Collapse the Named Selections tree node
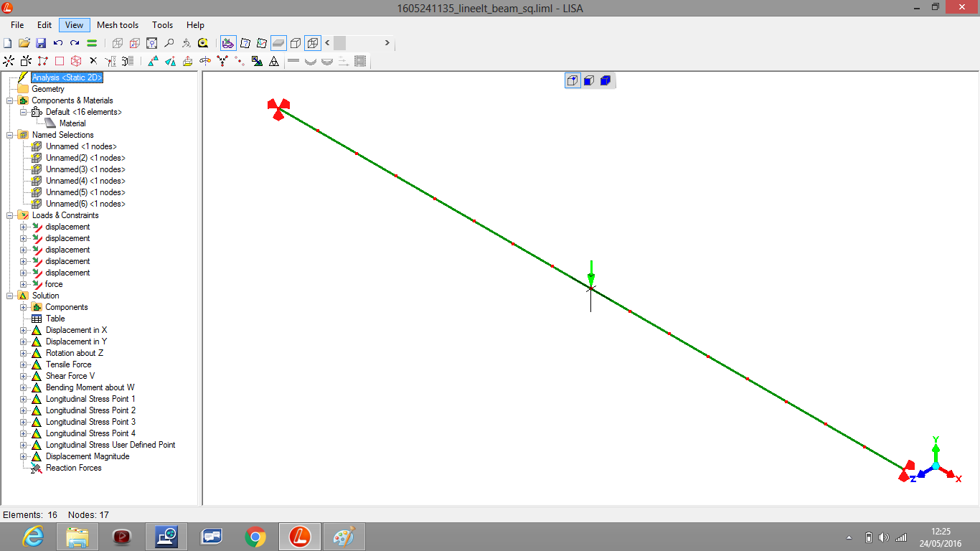This screenshot has height=551, width=980. pos(9,135)
